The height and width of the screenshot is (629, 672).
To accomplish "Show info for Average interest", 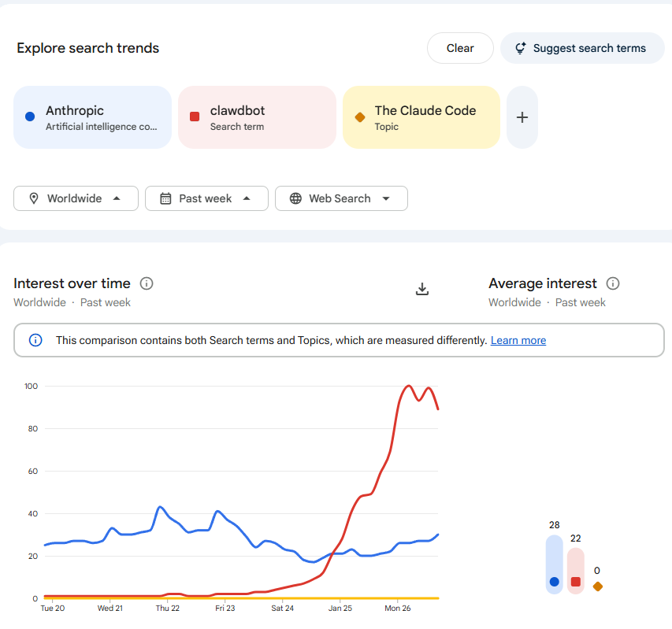I will 613,283.
